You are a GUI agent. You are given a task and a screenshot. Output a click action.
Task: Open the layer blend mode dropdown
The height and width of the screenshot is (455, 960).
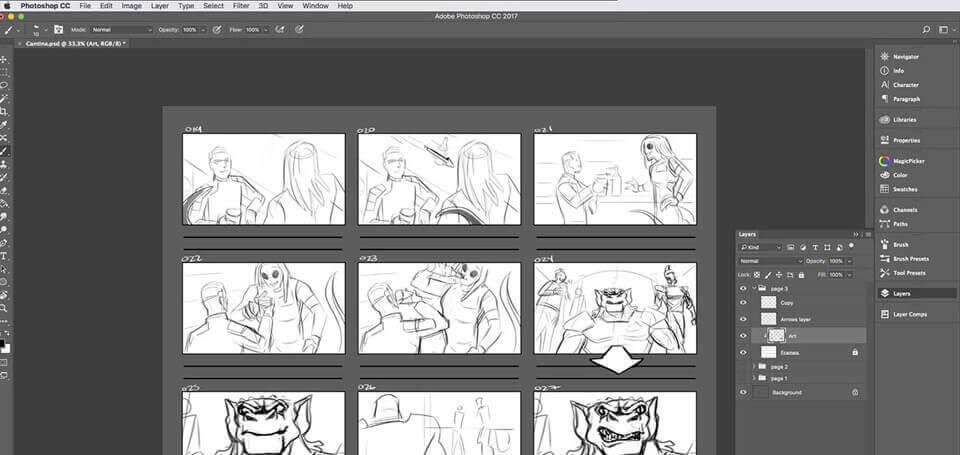tap(771, 261)
